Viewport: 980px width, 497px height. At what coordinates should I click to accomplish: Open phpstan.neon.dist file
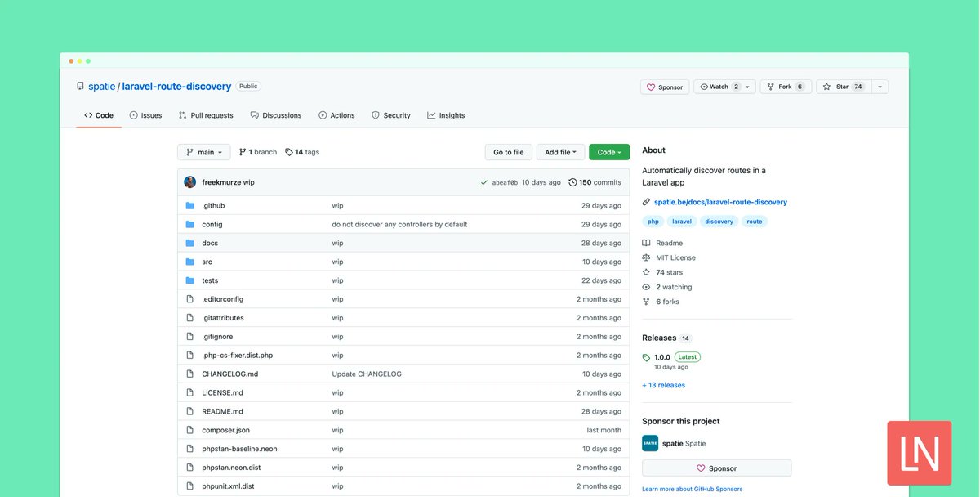[x=231, y=468]
